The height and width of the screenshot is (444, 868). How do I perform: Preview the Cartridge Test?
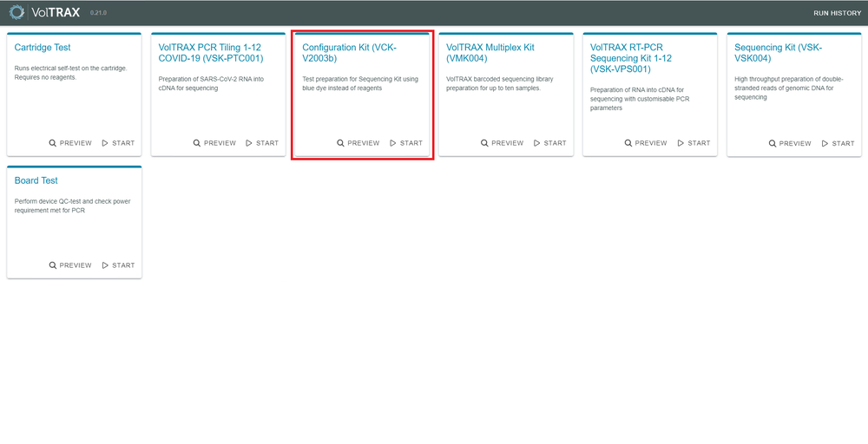(x=70, y=143)
